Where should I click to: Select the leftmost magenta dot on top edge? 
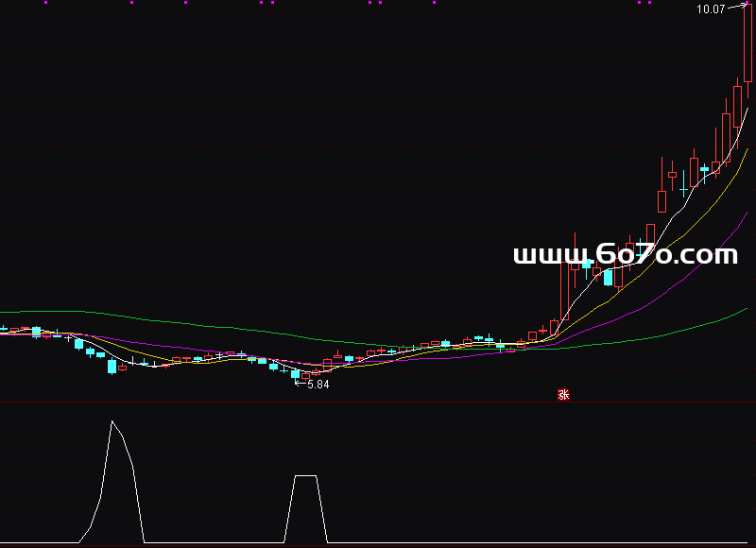[x=19, y=3]
